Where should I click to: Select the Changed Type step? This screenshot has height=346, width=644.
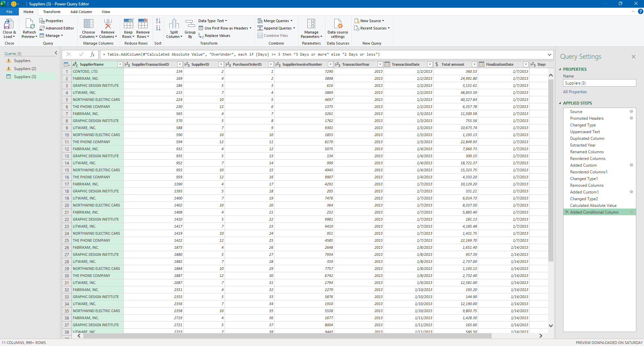click(x=583, y=125)
